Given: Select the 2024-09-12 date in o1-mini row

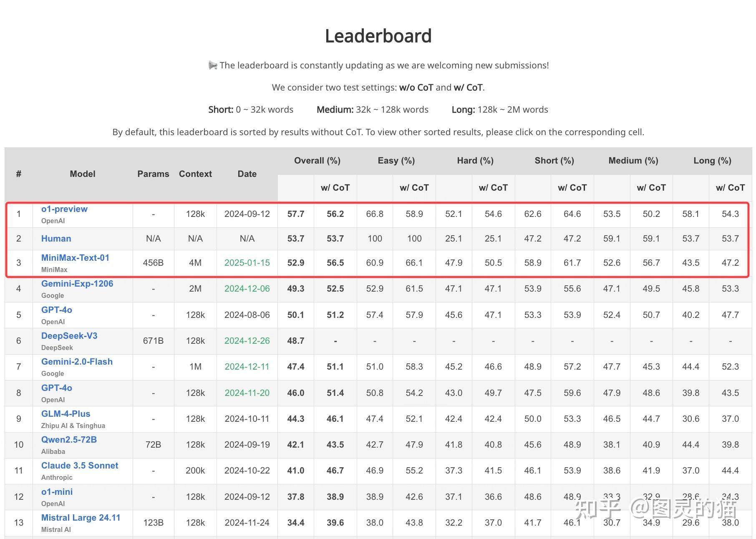Looking at the screenshot, I should point(247,497).
